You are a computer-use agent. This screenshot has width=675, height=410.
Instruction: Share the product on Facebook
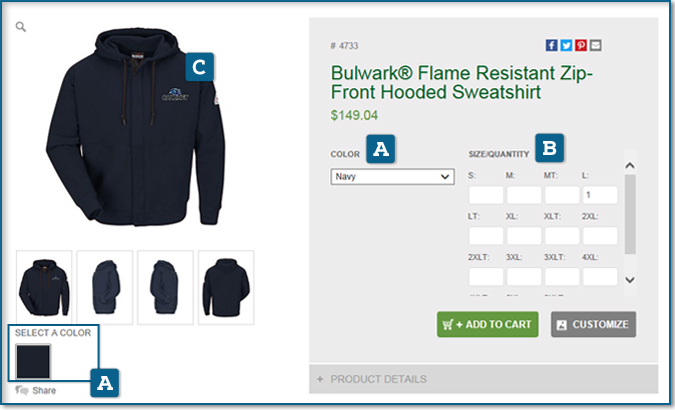point(551,45)
